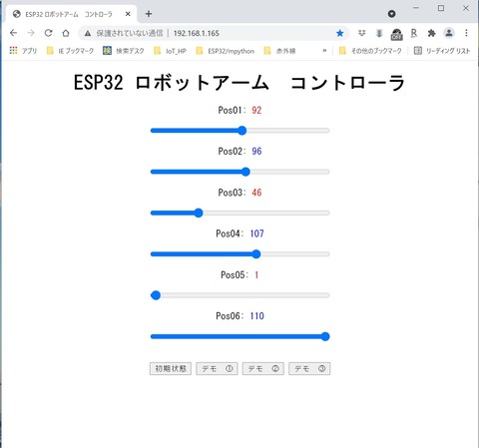Reload the page with the refresh icon
Viewport: 479px width, 448px height.
[x=49, y=33]
